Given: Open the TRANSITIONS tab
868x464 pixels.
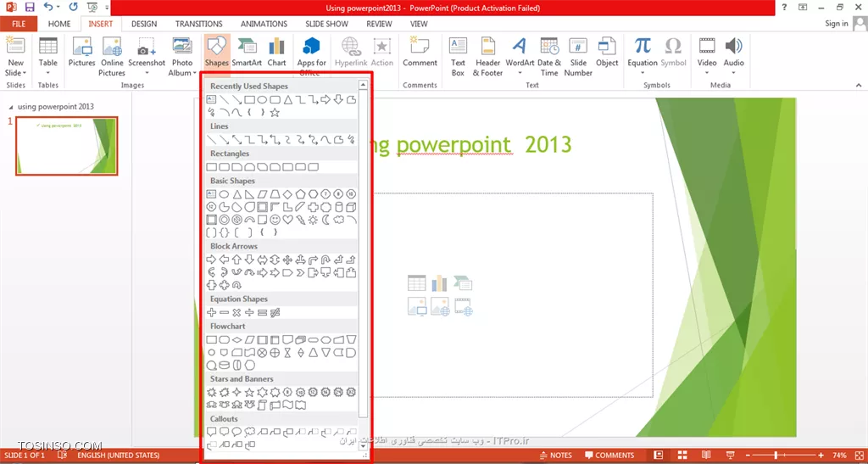Looking at the screenshot, I should [198, 24].
